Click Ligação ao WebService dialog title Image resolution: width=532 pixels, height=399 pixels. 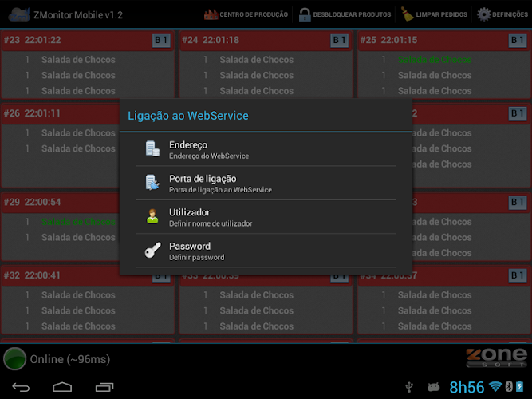tap(188, 116)
